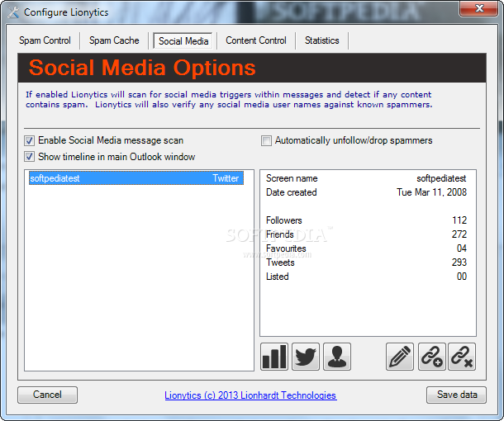Close the Configure Lionytics window
The image size is (504, 421).
(479, 8)
